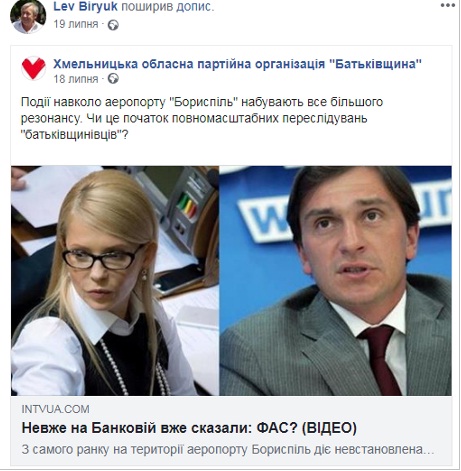This screenshot has width=461, height=471.
Task: Click the батьківщинівців question line in the post
Action: coord(74,135)
